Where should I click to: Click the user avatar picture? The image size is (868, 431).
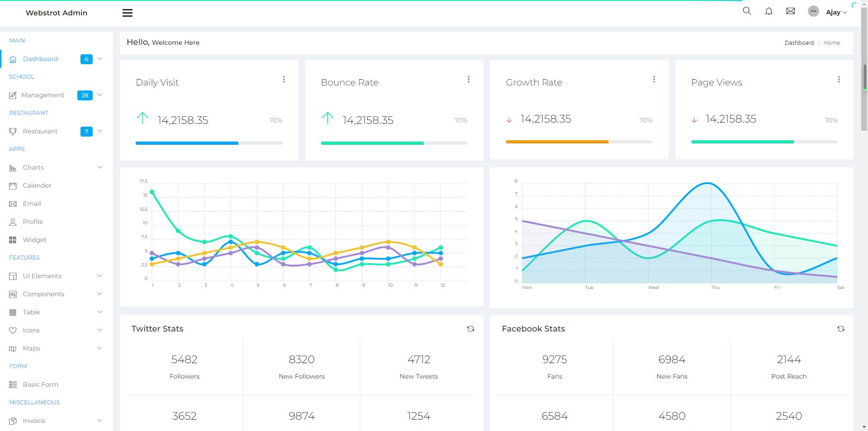tap(813, 11)
